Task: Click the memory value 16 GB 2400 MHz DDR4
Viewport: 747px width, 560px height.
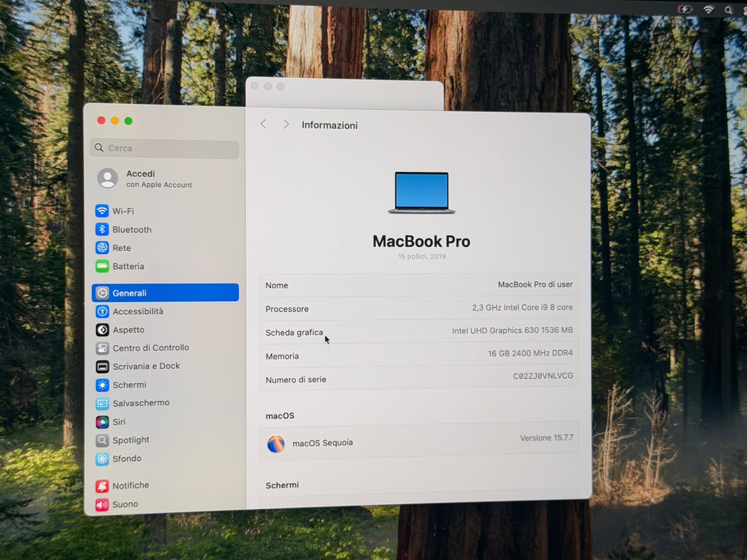Action: coord(530,353)
